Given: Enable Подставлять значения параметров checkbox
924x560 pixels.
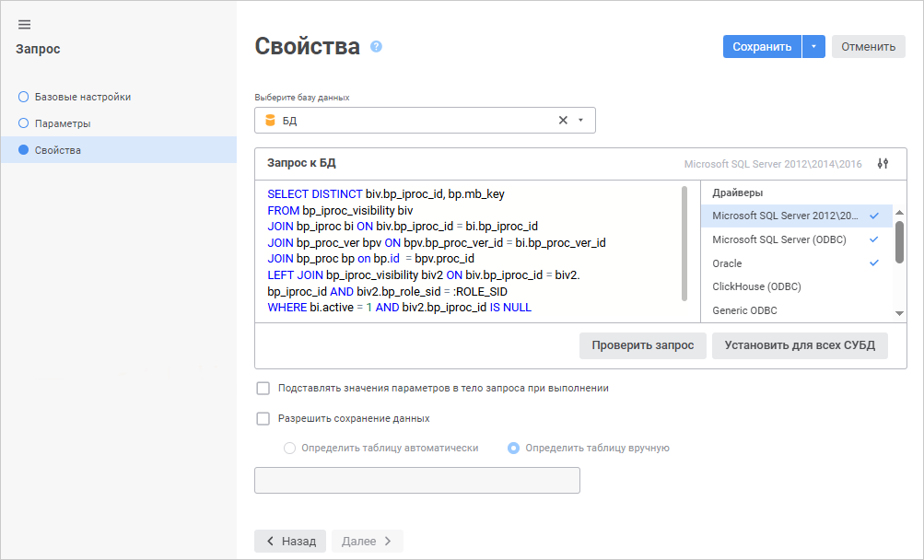Looking at the screenshot, I should click(x=263, y=389).
